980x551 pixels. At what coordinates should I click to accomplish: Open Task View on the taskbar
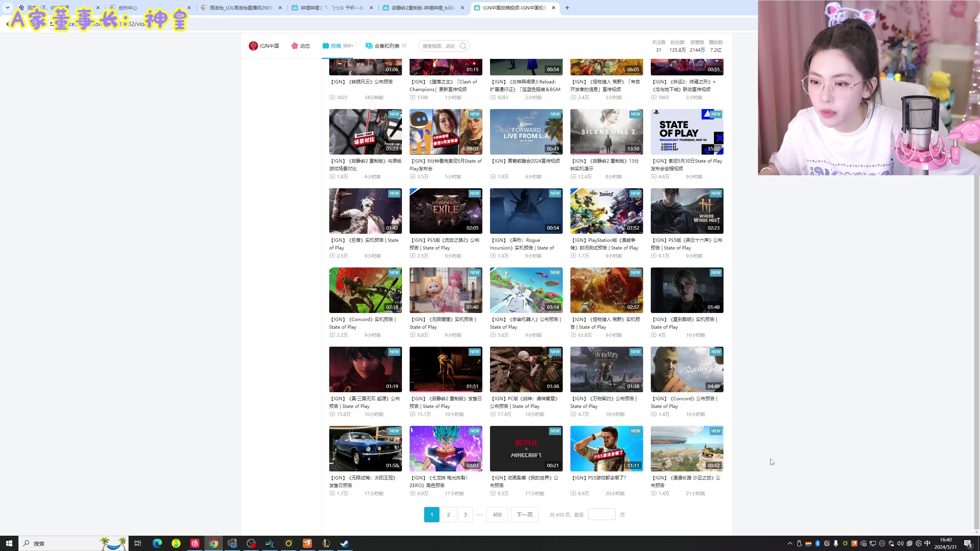(x=138, y=543)
